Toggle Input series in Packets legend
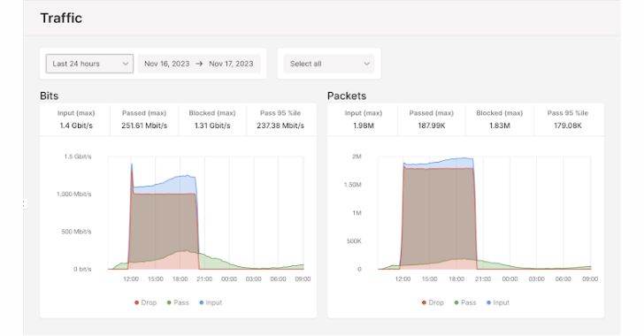Viewport: 644px width, 336px height. (498, 302)
